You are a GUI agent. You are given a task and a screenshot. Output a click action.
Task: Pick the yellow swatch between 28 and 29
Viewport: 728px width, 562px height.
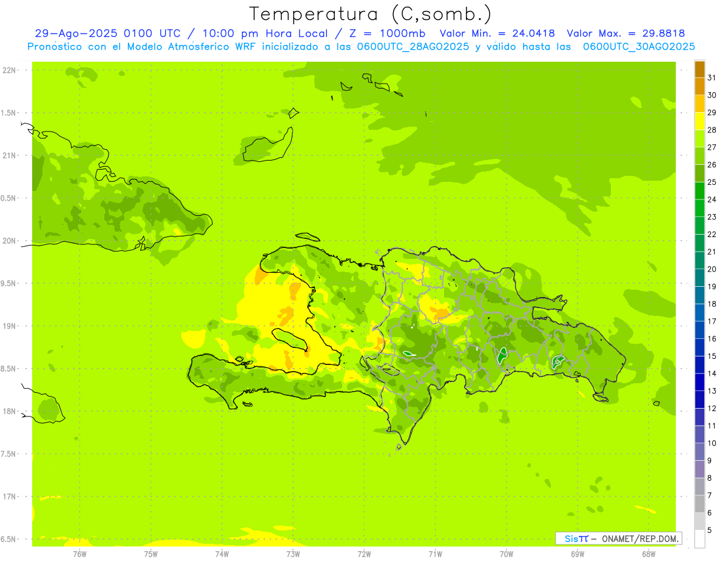pos(699,122)
